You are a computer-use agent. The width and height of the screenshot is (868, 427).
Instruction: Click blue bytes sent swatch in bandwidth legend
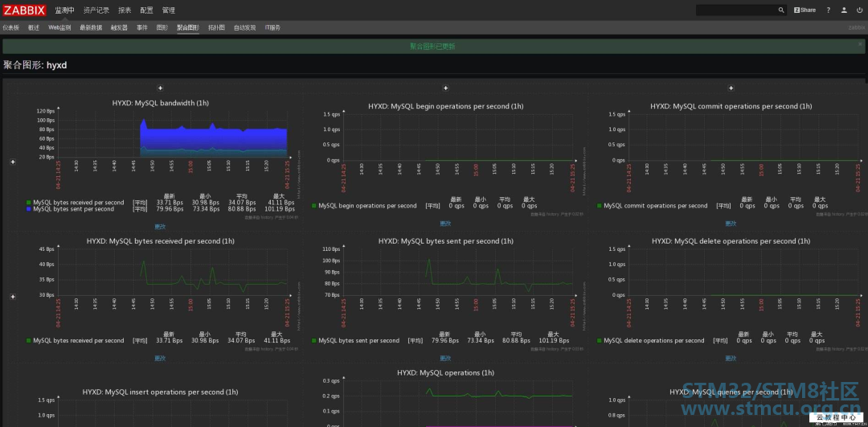(29, 209)
